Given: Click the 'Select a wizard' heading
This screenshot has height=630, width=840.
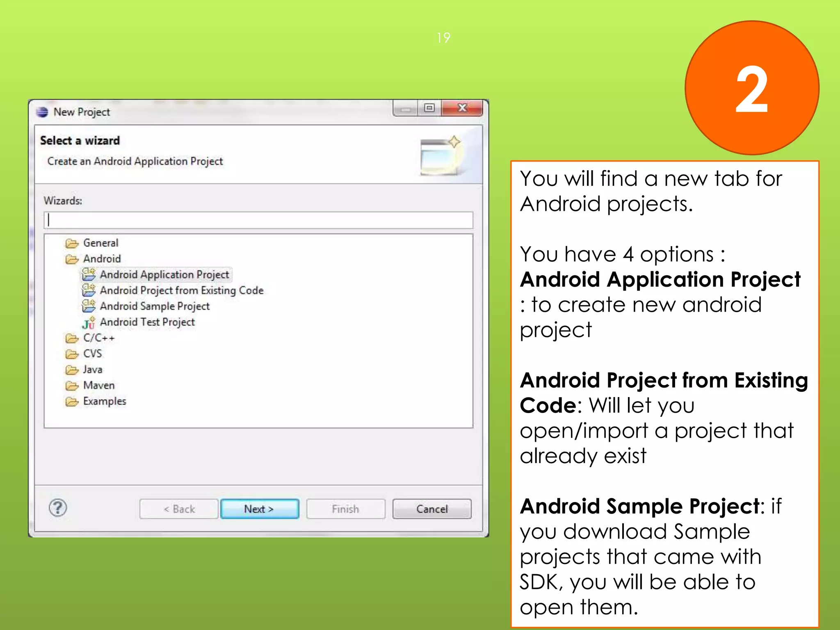Looking at the screenshot, I should 80,141.
